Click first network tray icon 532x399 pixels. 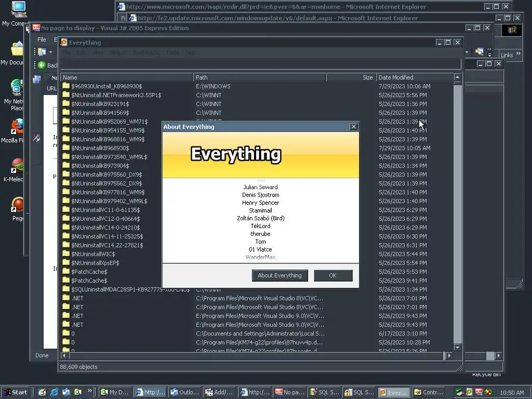tap(459, 392)
